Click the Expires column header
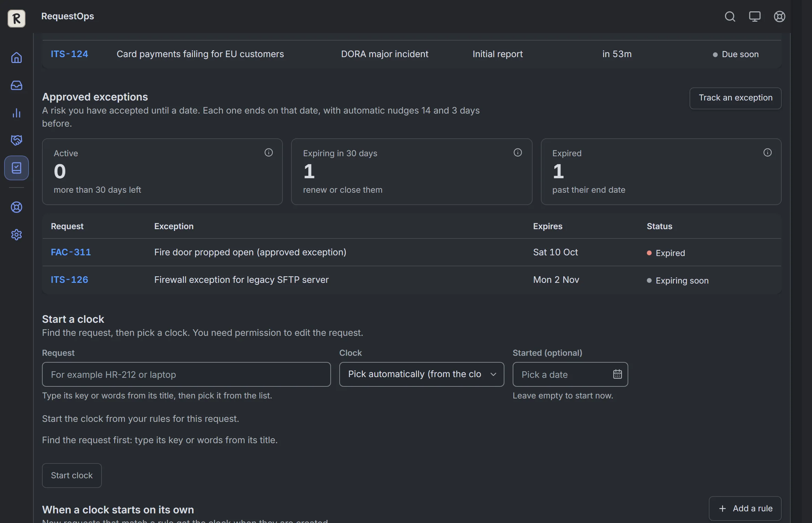The width and height of the screenshot is (812, 523). pyautogui.click(x=547, y=226)
